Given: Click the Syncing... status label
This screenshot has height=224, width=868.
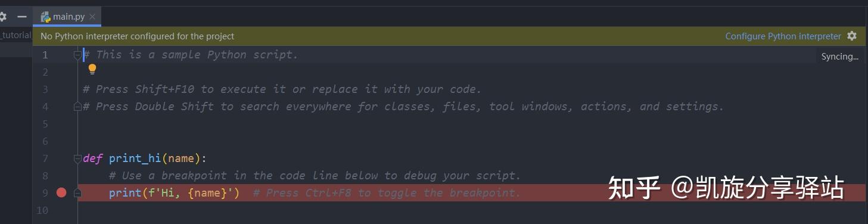Looking at the screenshot, I should click(840, 57).
